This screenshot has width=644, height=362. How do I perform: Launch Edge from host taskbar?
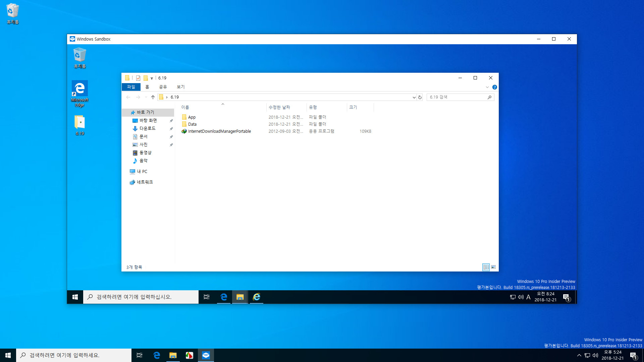pyautogui.click(x=157, y=355)
